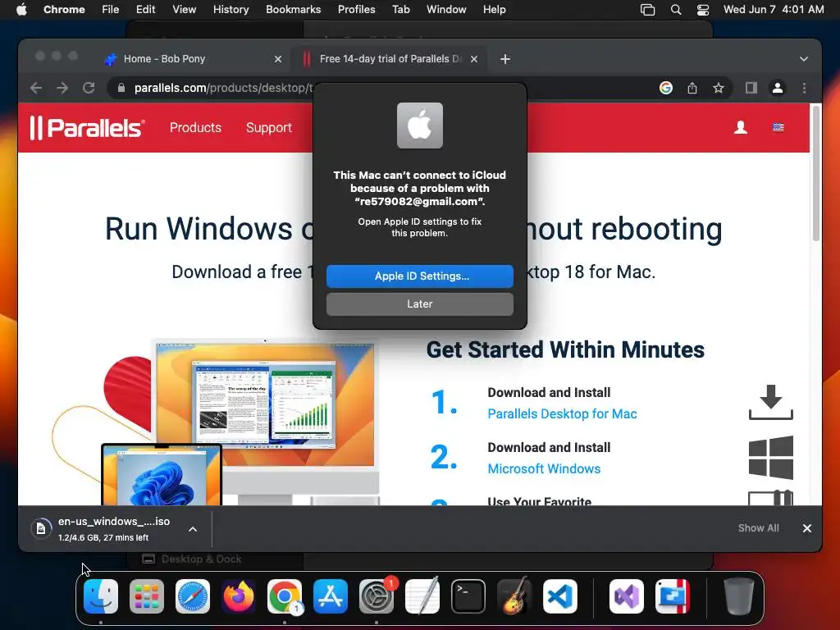
Task: Click the download arrow icon beside step 1
Action: click(x=770, y=402)
